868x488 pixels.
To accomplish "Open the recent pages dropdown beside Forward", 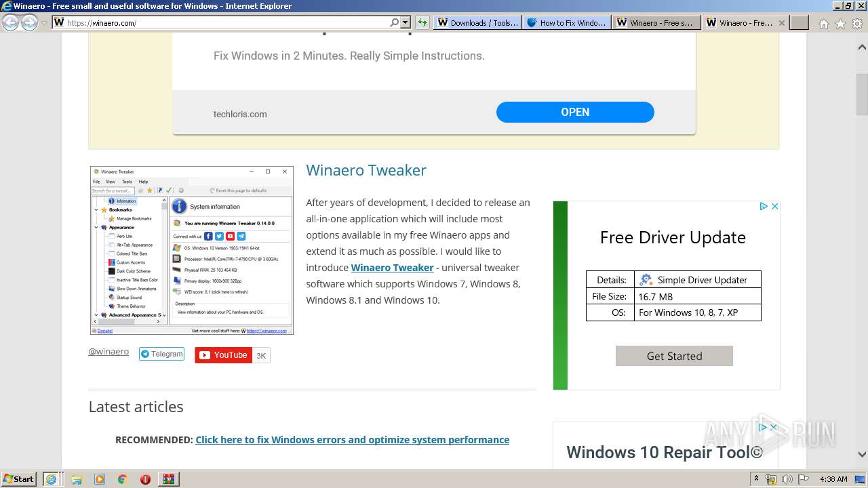I will coord(44,22).
